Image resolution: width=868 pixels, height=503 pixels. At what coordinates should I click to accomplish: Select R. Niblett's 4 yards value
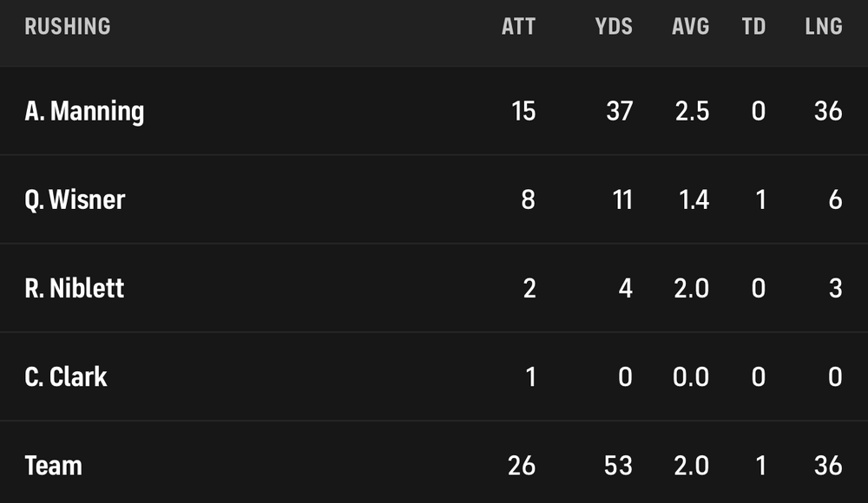(x=625, y=288)
